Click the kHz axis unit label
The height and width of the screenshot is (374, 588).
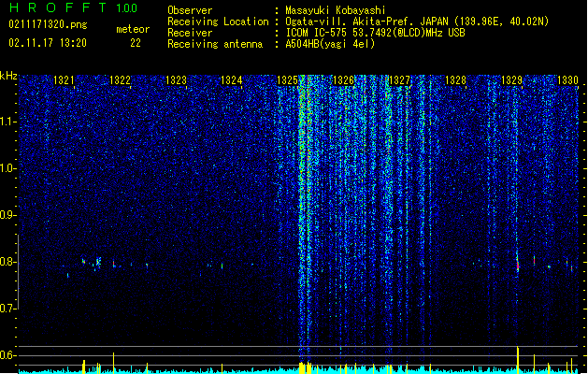click(x=8, y=76)
